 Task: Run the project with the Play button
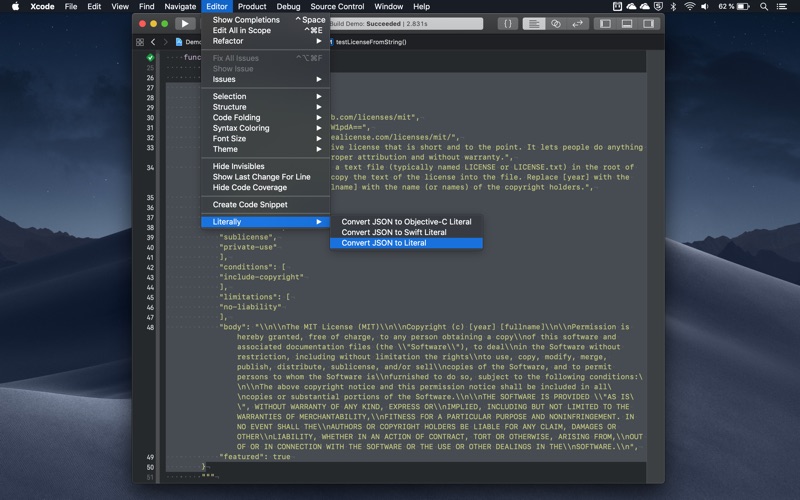click(185, 23)
